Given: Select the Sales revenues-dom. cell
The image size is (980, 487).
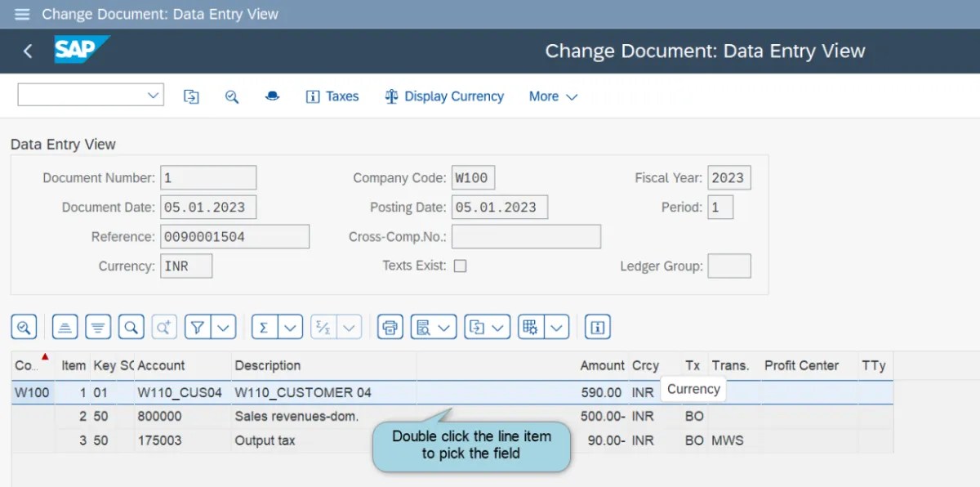Looking at the screenshot, I should [x=324, y=417].
